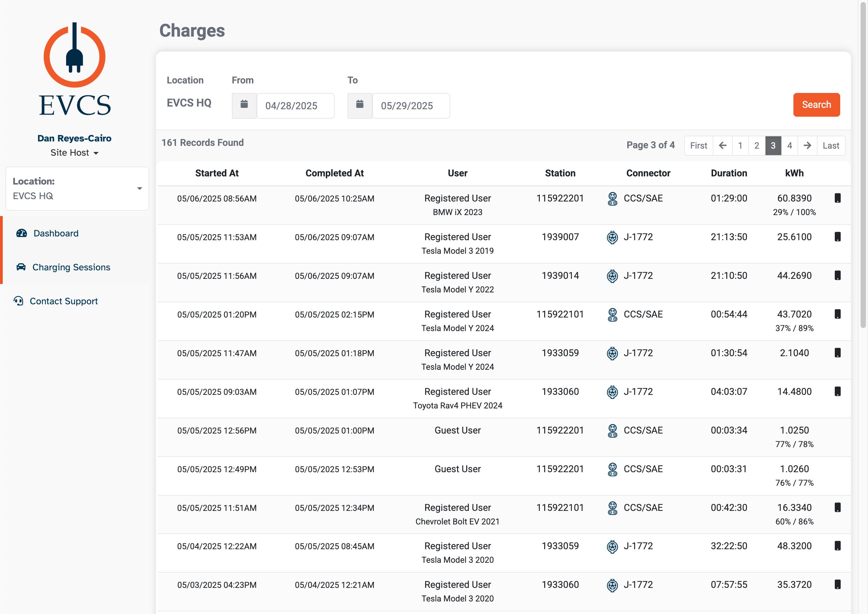
Task: Click the next page arrow icon
Action: click(x=807, y=146)
